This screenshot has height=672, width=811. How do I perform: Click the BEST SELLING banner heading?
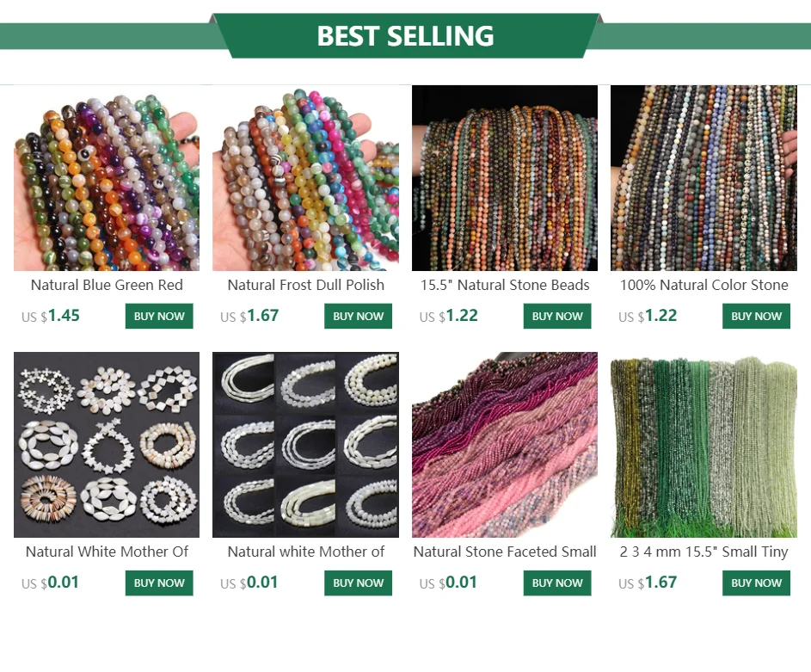pyautogui.click(x=406, y=35)
